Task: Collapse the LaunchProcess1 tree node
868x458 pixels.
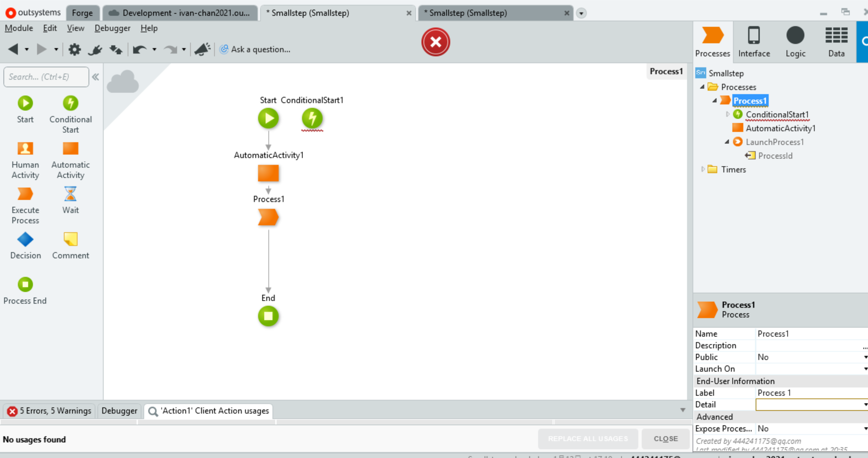Action: (x=727, y=142)
